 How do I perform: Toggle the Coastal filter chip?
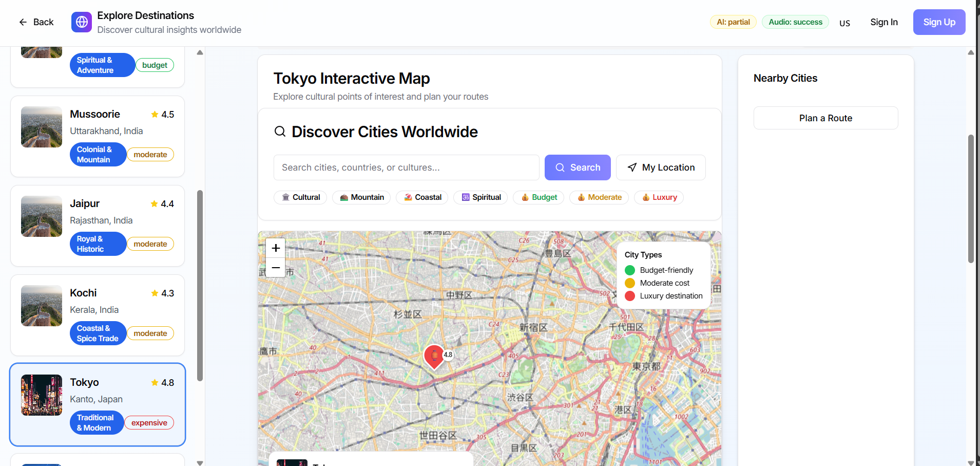point(422,197)
